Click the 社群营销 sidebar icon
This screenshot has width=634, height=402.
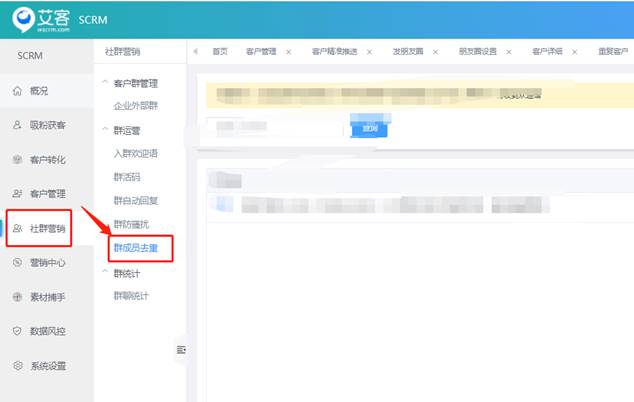(17, 229)
